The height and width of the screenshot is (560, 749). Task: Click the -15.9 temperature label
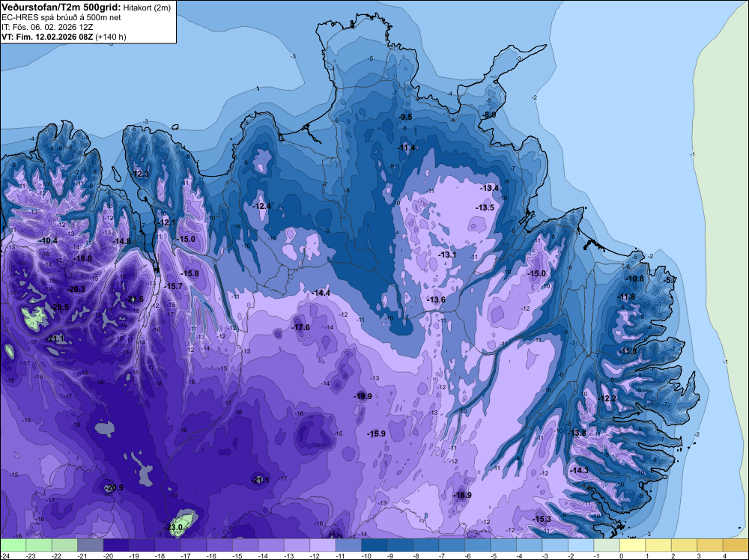click(x=377, y=434)
